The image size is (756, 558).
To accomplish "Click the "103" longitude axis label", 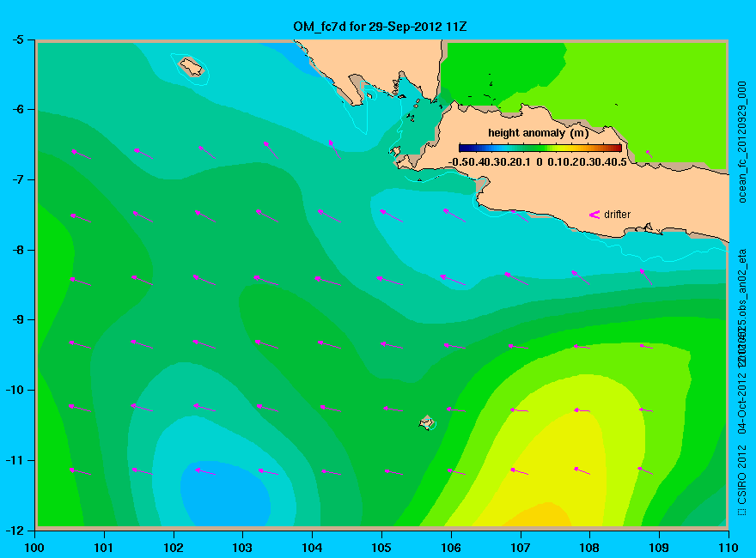I will point(242,548).
